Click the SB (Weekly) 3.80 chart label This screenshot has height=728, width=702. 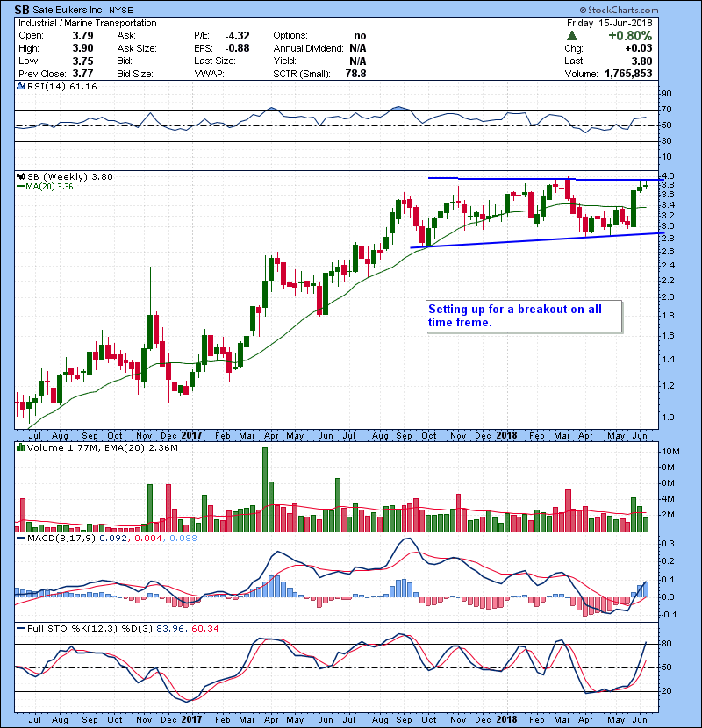[69, 176]
